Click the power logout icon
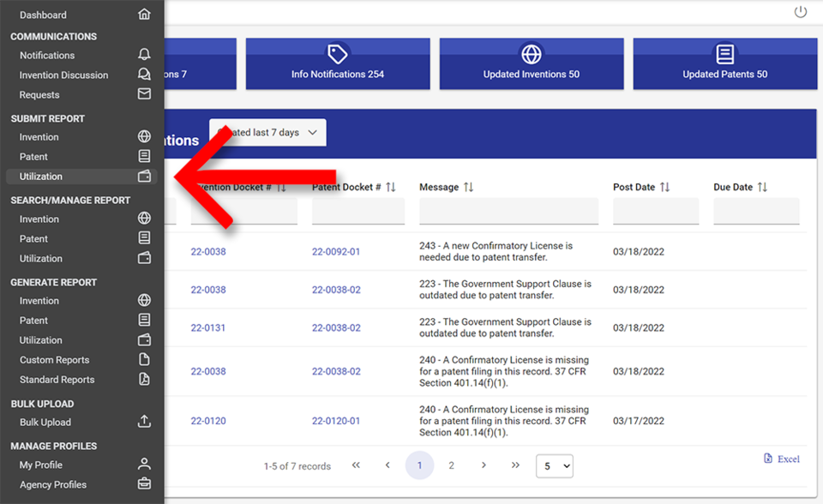Screen dimensions: 823x504 point(801,12)
